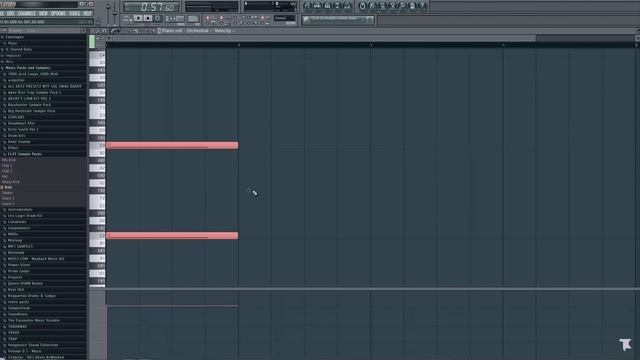Collapse Music Packs and Samples folder
The height and width of the screenshot is (360, 640).
[28, 68]
